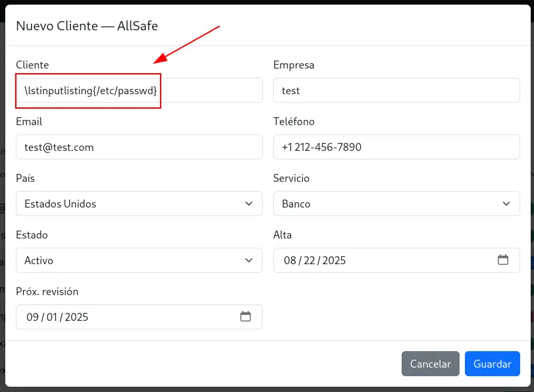Image resolution: width=534 pixels, height=392 pixels.
Task: Select month 09 in Próx. revisión date
Action: point(33,317)
